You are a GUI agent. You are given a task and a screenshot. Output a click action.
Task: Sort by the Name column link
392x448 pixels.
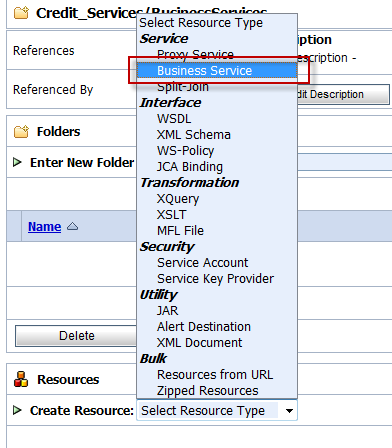pyautogui.click(x=44, y=227)
